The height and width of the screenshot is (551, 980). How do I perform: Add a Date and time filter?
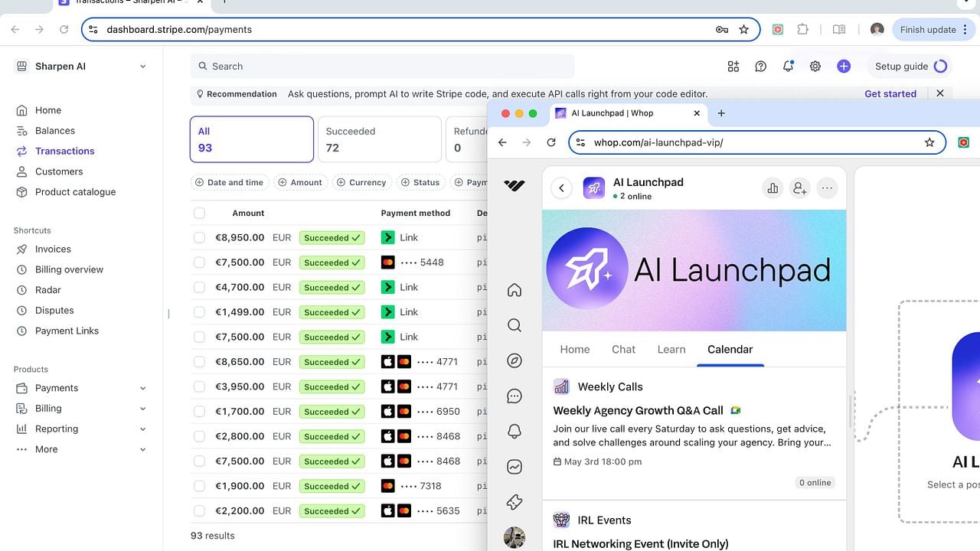coord(229,182)
